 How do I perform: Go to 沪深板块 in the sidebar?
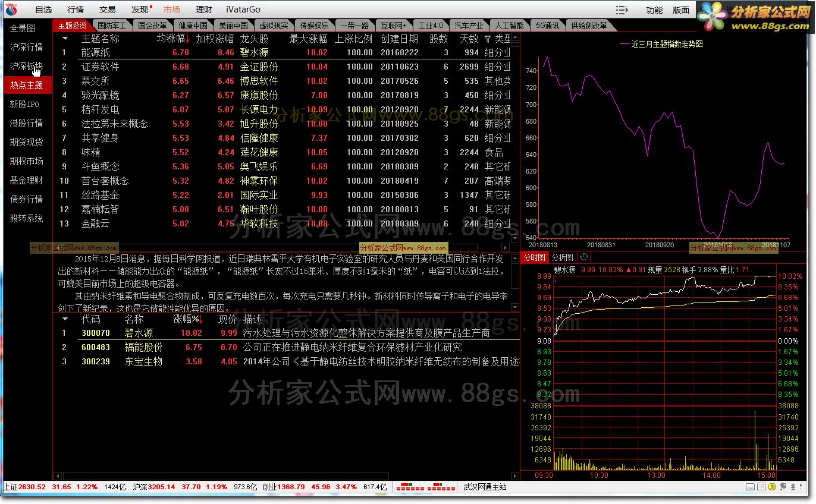pos(26,66)
